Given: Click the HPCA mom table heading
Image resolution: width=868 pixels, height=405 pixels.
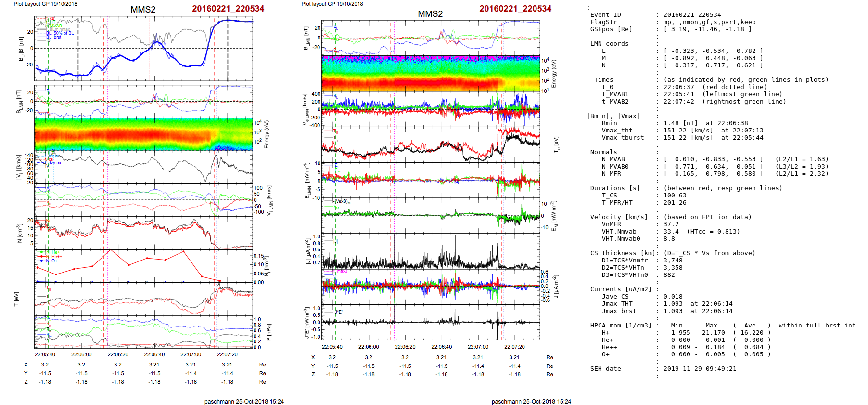Looking at the screenshot, I should click(x=621, y=326).
